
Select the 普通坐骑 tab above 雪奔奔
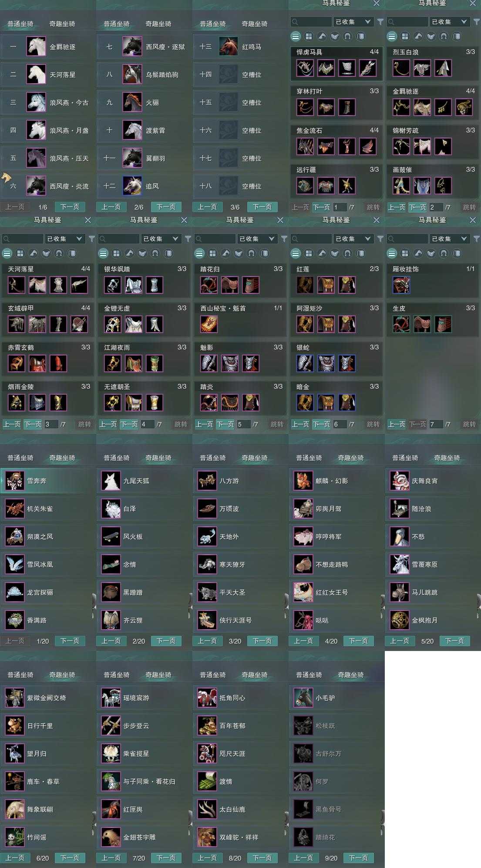(x=20, y=458)
